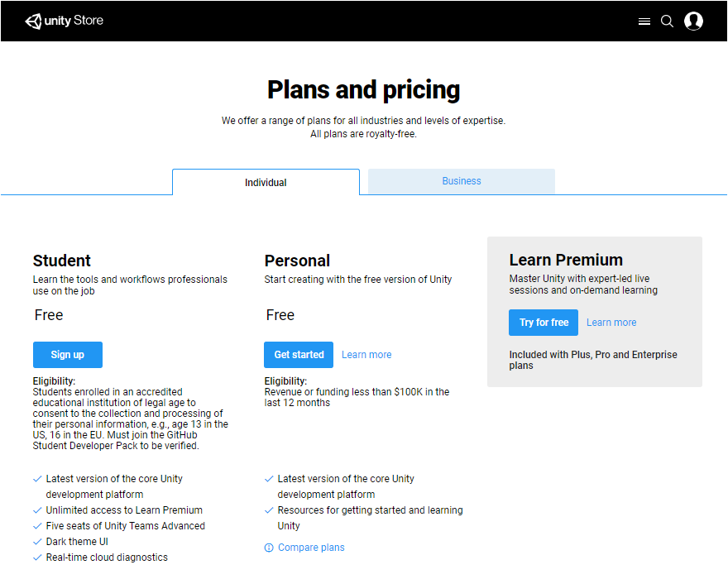The image size is (728, 579).
Task: Open the Compare plans link
Action: [311, 548]
